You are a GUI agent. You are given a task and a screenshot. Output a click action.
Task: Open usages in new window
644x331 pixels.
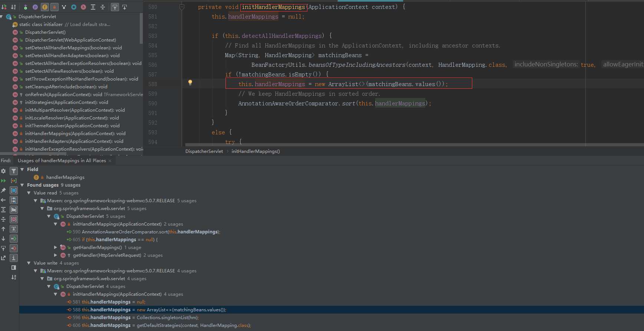click(x=3, y=258)
